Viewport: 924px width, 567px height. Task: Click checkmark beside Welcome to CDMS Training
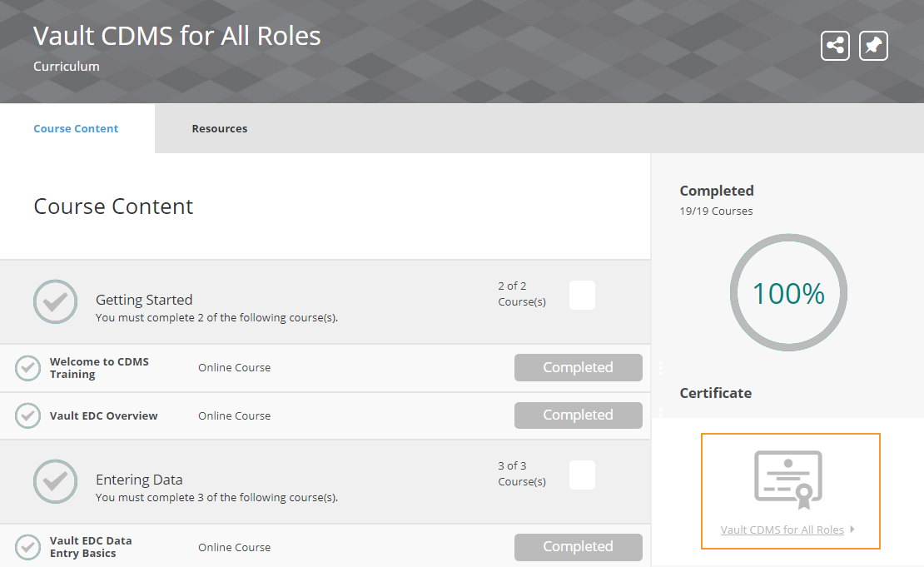27,368
